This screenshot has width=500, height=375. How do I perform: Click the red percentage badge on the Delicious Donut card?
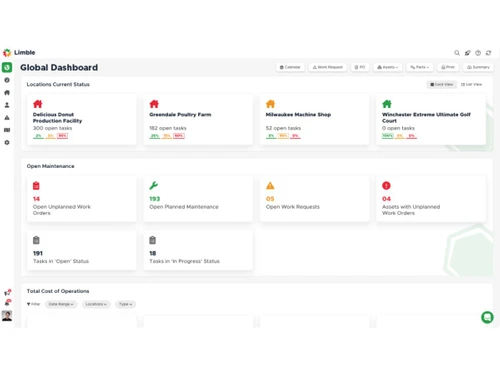[x=62, y=136]
